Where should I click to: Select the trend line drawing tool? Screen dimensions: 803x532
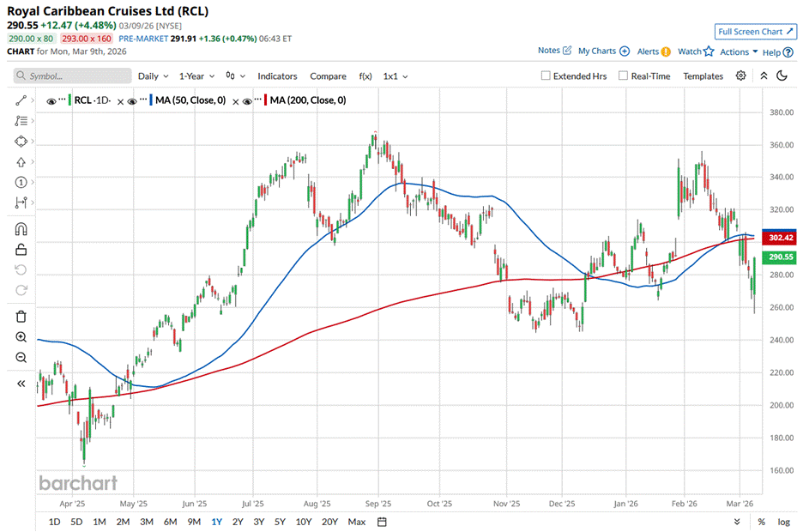[x=21, y=100]
